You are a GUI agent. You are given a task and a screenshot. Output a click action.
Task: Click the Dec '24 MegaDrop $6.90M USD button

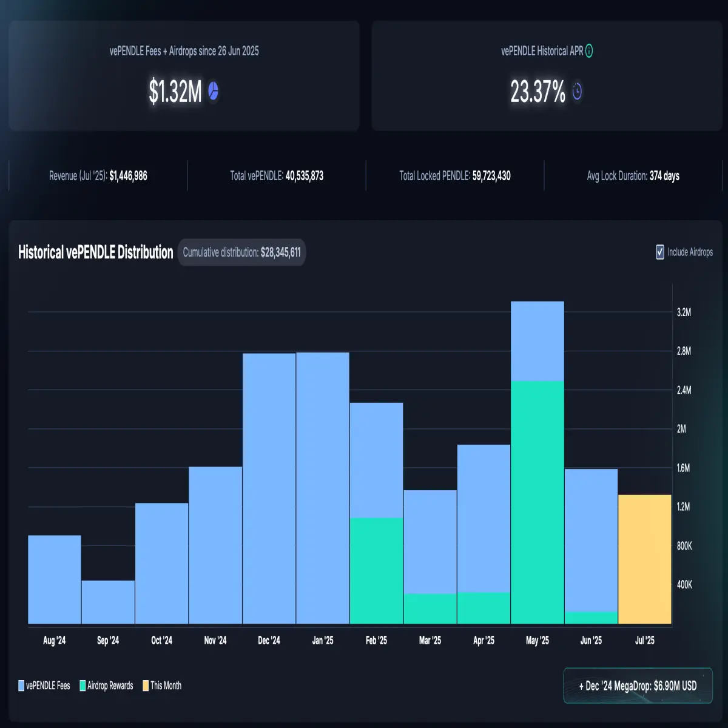pyautogui.click(x=638, y=686)
